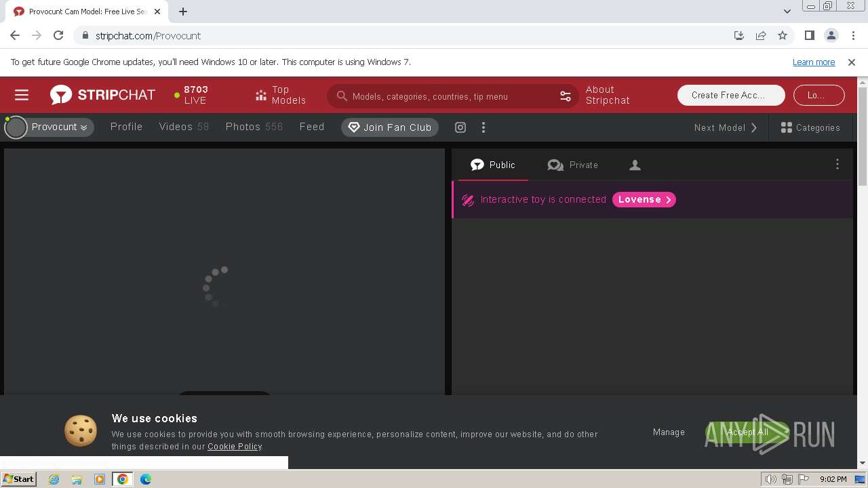Viewport: 868px width, 488px height.
Task: Dismiss the Chrome update notice
Action: pos(852,62)
